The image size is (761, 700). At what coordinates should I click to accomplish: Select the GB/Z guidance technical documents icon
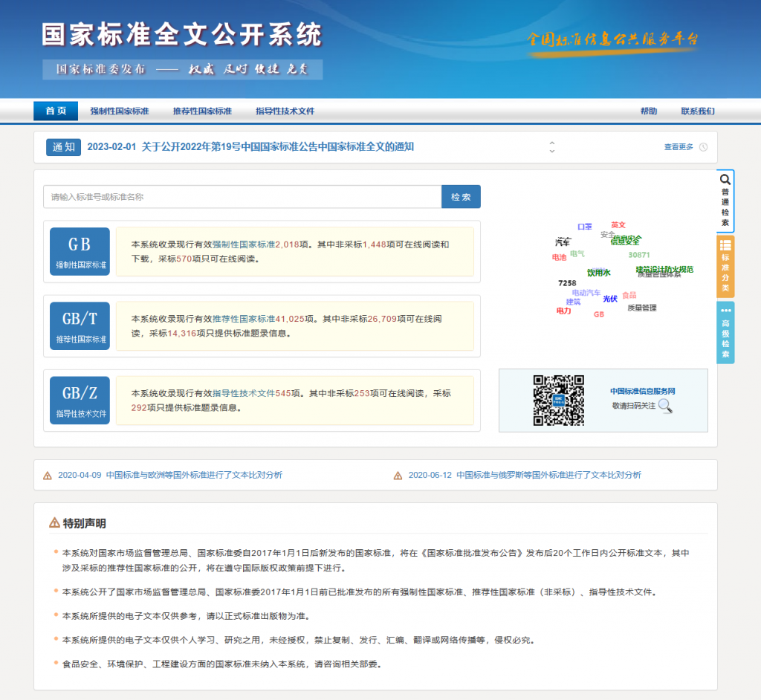pos(80,400)
